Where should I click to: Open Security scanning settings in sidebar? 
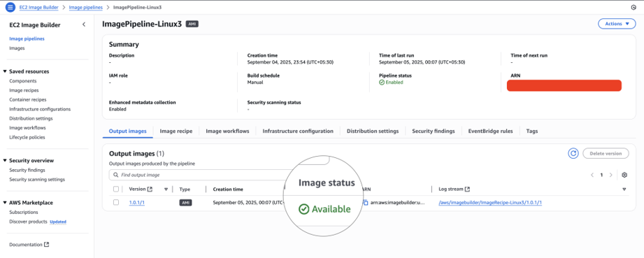37,180
